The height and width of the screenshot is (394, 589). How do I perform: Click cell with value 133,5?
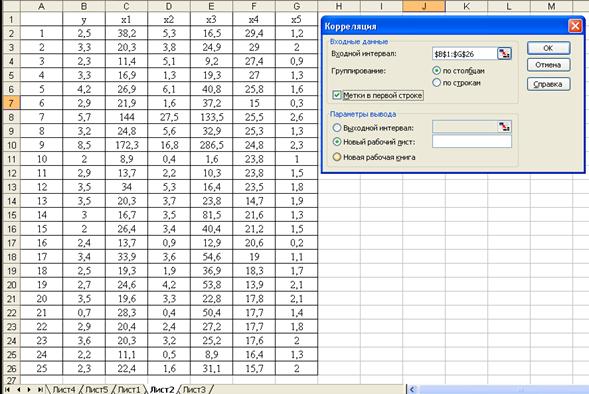pyautogui.click(x=211, y=117)
